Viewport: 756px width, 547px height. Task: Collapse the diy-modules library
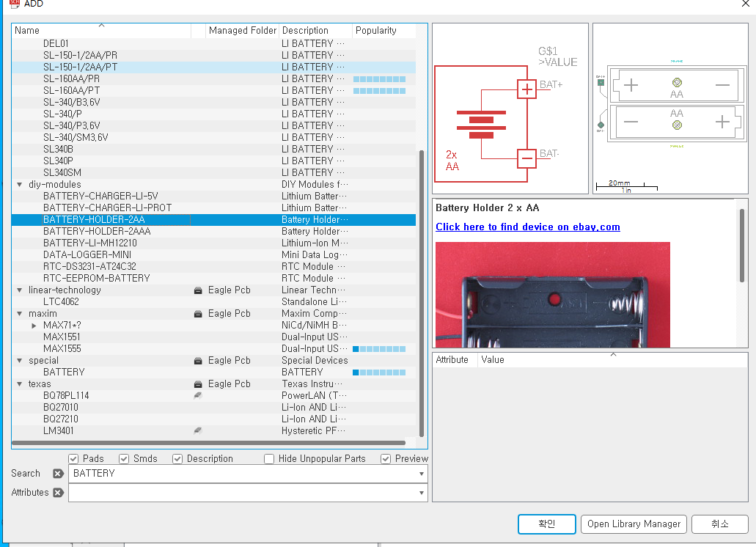[19, 185]
